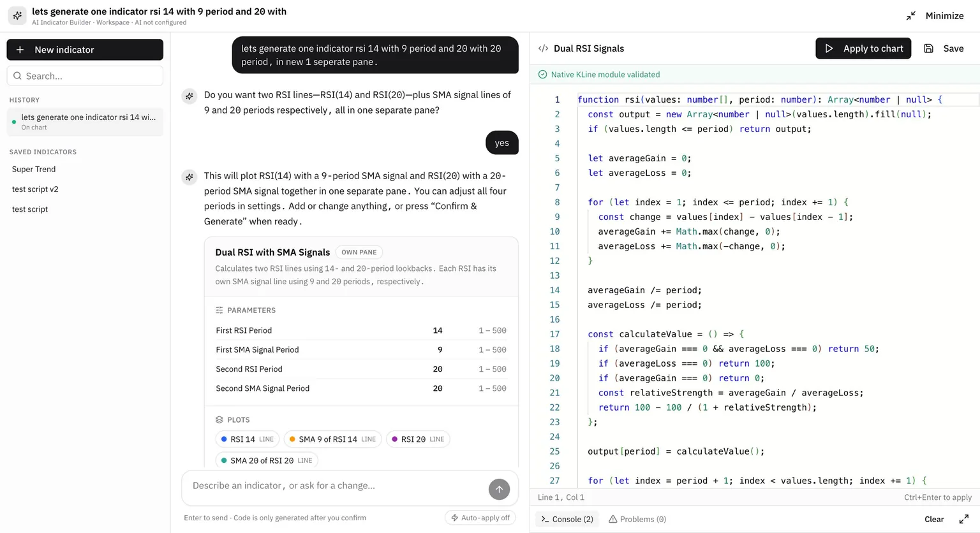This screenshot has height=533, width=980.
Task: Open the saved test script indicator
Action: (30, 209)
